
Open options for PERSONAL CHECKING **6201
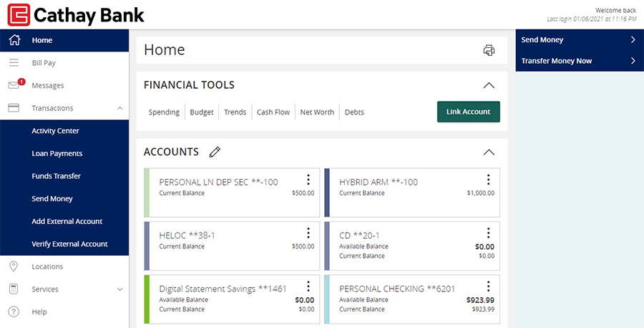pyautogui.click(x=488, y=286)
